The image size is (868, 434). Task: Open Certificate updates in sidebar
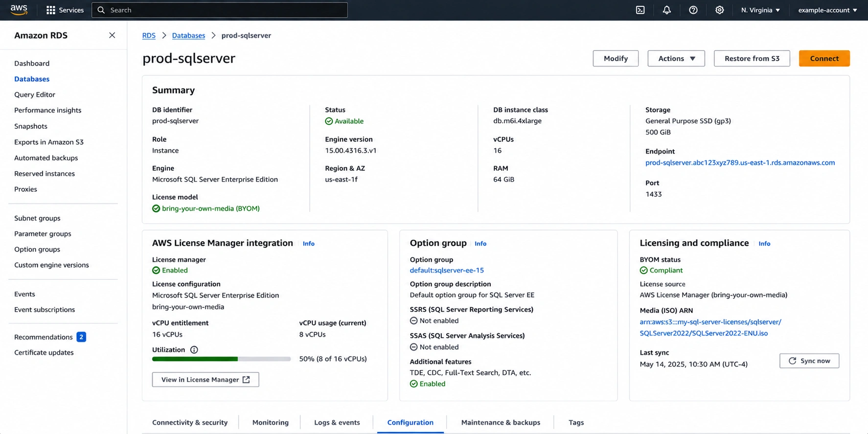[x=44, y=352]
